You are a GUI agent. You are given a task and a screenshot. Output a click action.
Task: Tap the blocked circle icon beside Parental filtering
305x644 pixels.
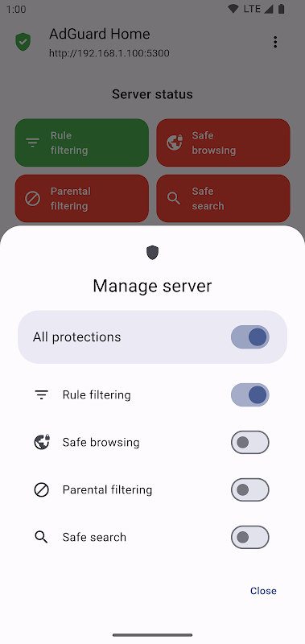[42, 489]
